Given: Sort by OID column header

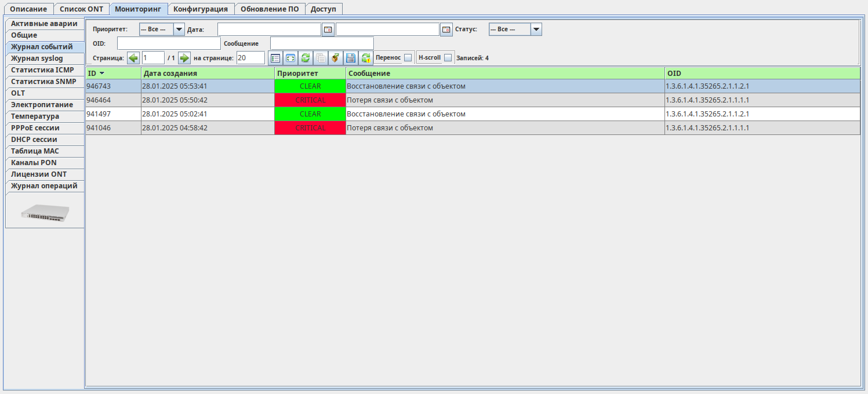Looking at the screenshot, I should 762,74.
